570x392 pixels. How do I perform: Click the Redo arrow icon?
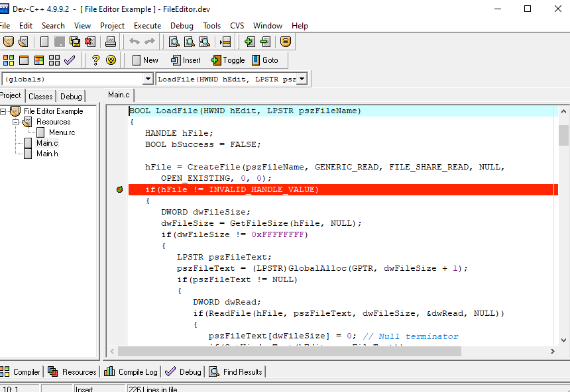click(x=150, y=42)
